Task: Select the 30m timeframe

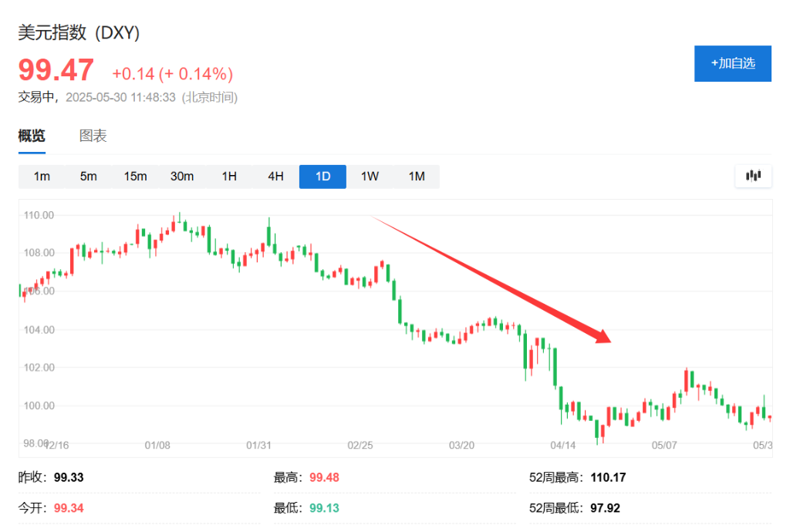Action: [x=182, y=176]
